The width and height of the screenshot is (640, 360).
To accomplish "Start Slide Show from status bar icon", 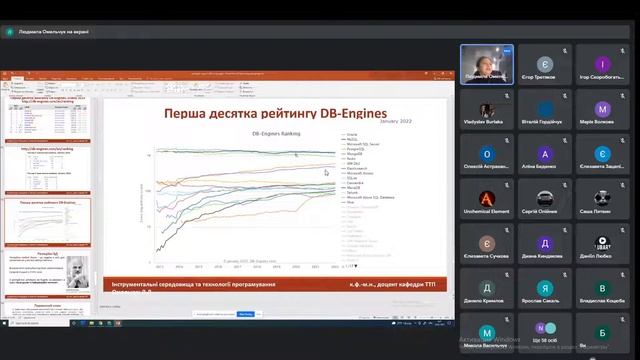I will 416,318.
